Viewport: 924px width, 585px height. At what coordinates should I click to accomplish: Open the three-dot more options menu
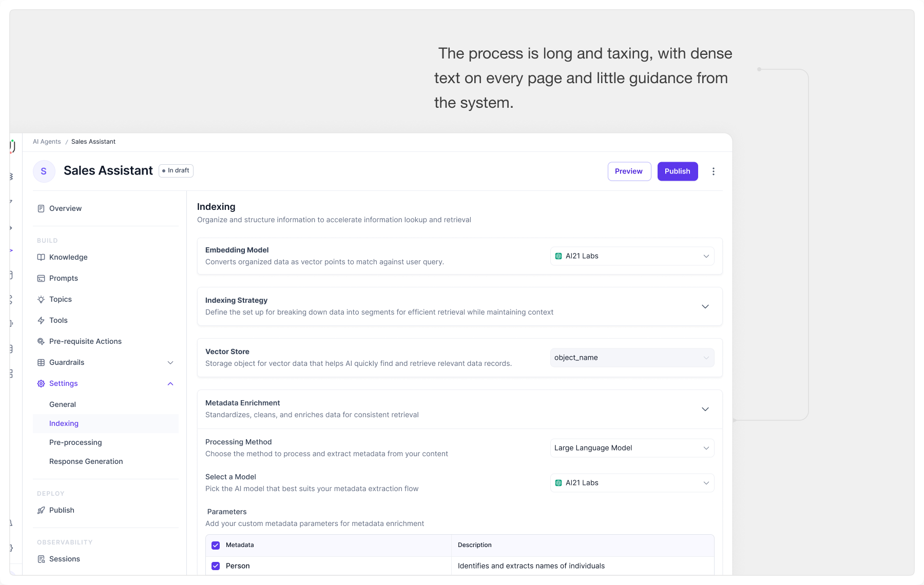coord(714,171)
